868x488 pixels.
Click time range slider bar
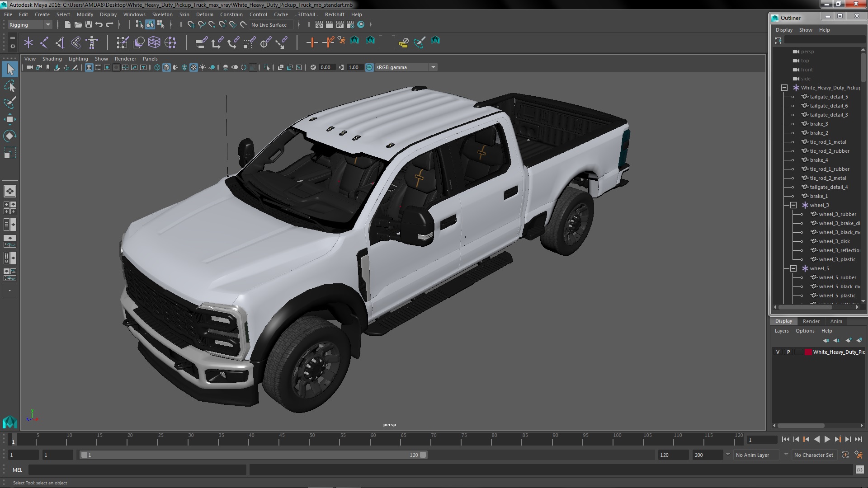[x=253, y=455]
